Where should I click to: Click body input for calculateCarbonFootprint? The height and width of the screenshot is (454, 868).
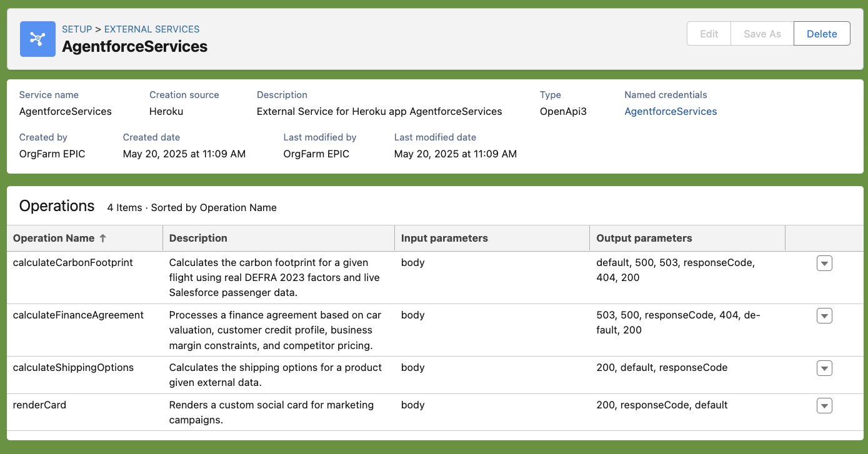tap(413, 262)
